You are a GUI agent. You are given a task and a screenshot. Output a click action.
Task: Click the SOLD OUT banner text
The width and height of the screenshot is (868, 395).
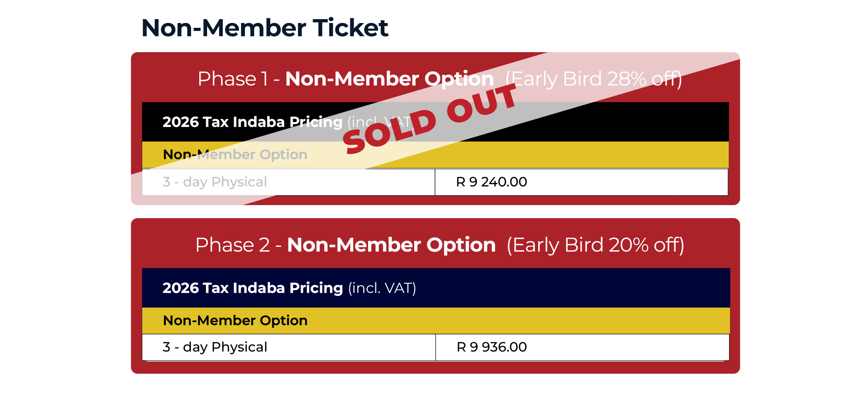point(430,119)
